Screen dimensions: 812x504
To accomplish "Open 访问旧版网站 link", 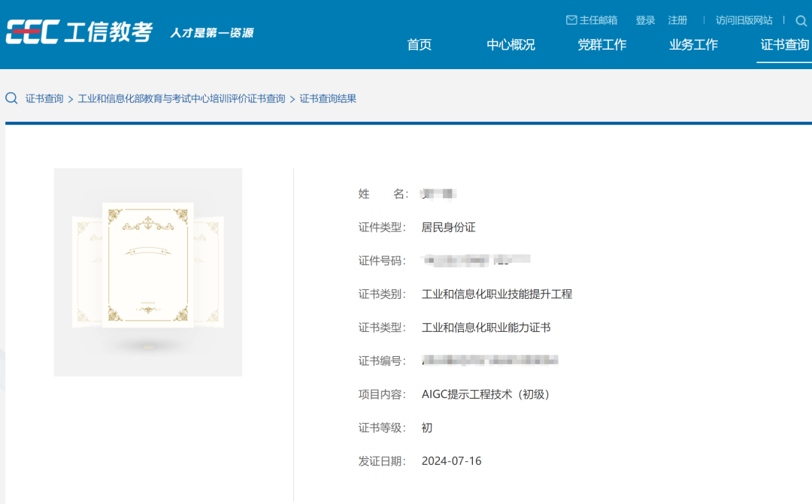I will [744, 20].
